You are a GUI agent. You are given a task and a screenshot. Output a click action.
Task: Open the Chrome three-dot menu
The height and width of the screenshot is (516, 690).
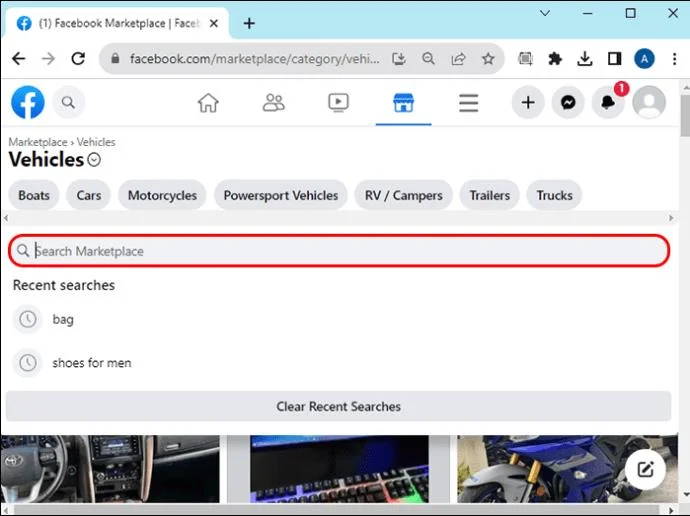pyautogui.click(x=674, y=59)
